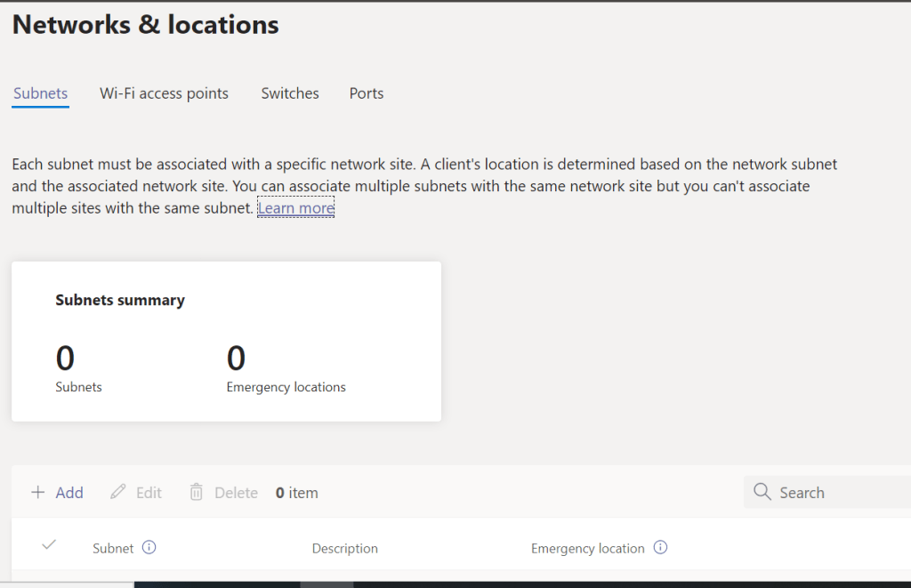Click the Search magnifying glass icon

click(x=762, y=493)
